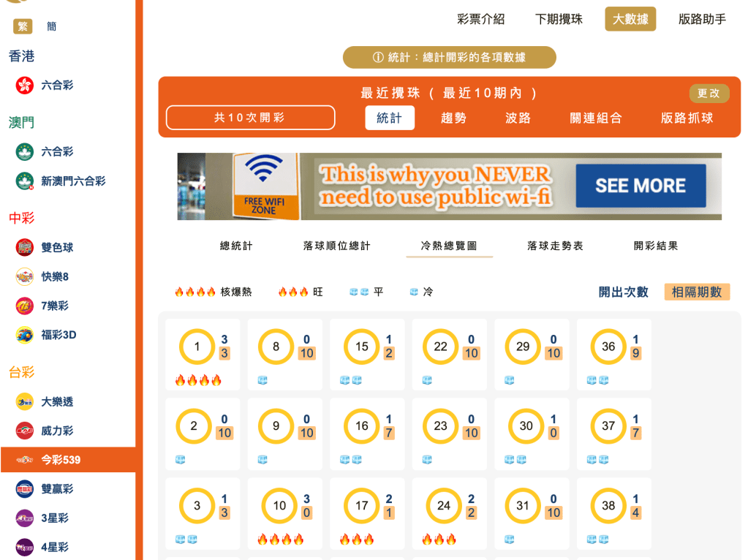Screen dimensions: 748x560
Task: Select the 大樂透 lottery icon
Action: 23,401
